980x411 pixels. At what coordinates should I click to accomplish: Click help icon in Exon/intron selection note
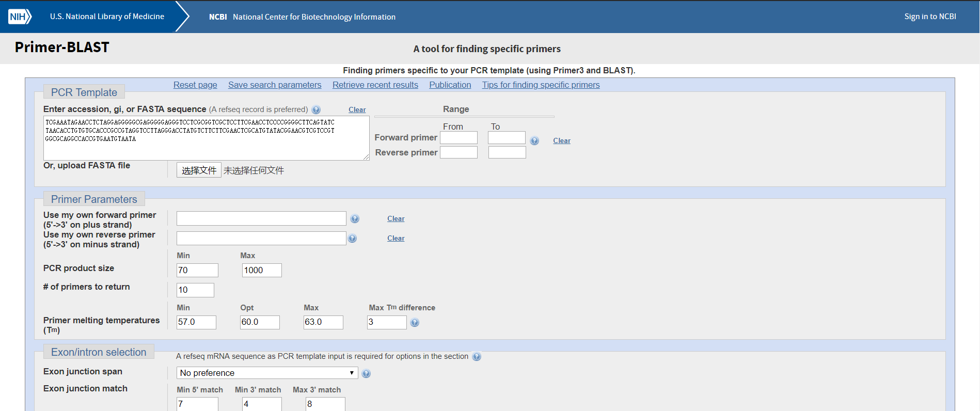tap(477, 356)
